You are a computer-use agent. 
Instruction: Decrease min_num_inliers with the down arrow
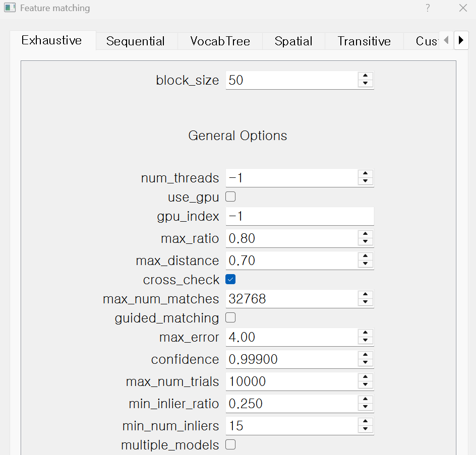tap(366, 429)
